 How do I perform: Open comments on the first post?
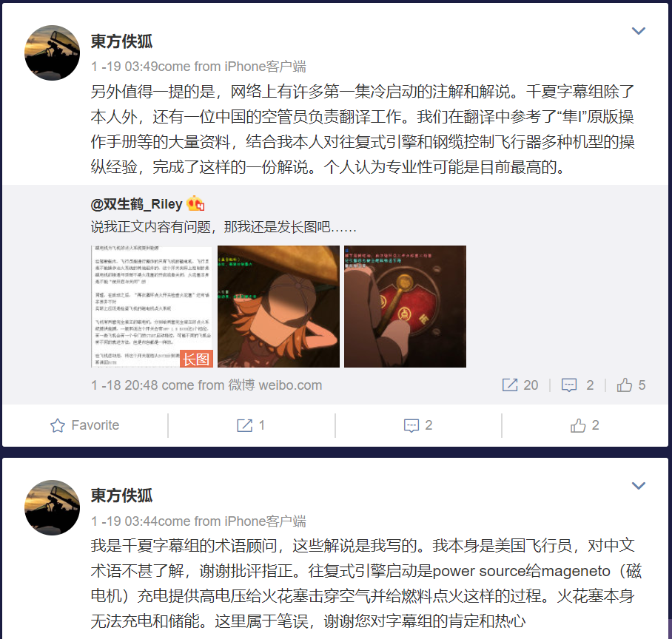[x=411, y=425]
